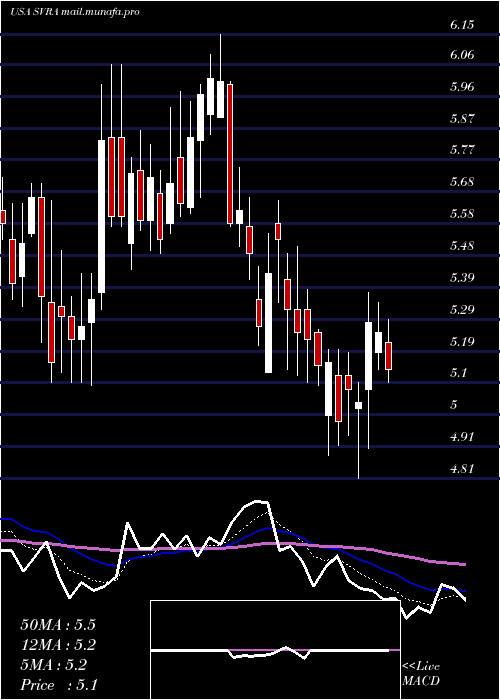The image size is (500, 700).
Task: Click the 5.77 price axis label
Action: [x=462, y=150]
